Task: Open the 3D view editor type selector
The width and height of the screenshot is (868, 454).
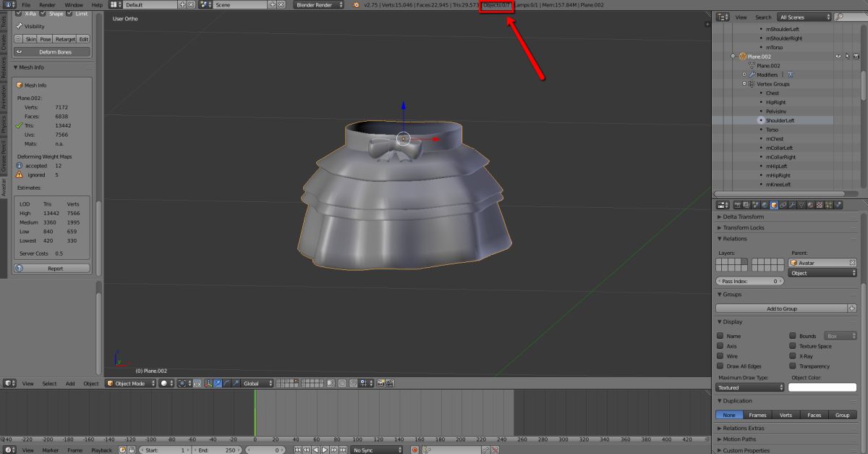Action: tap(9, 383)
